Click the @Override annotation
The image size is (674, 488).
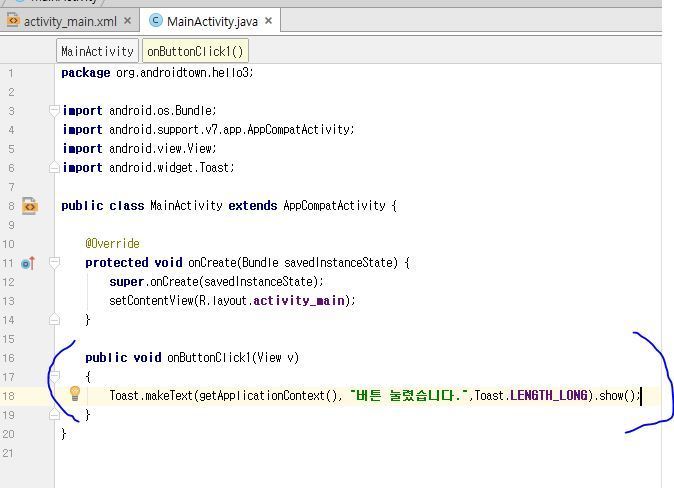[x=112, y=244]
